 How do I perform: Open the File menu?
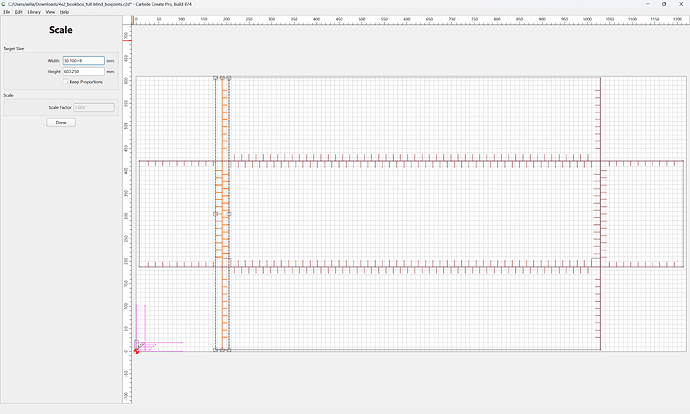pyautogui.click(x=7, y=12)
